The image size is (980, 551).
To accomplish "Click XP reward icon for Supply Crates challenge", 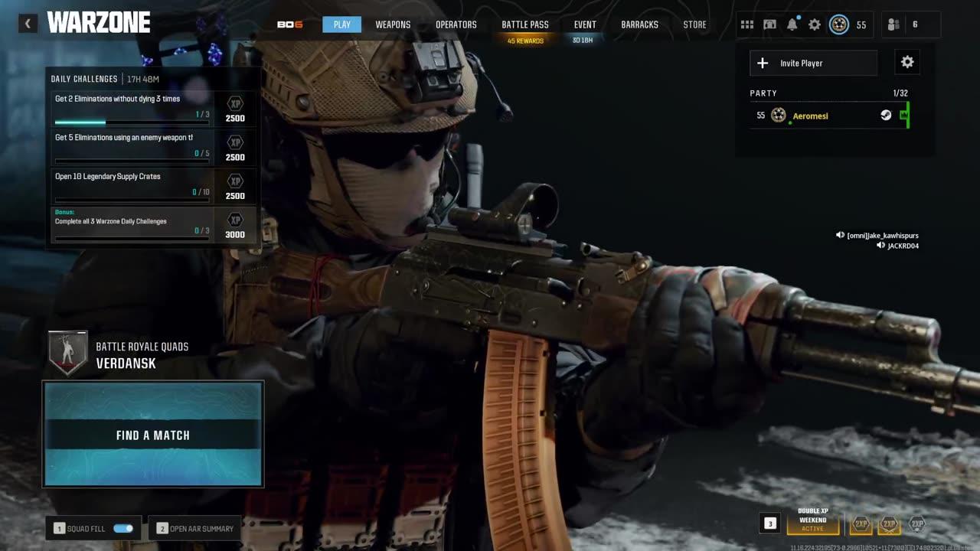I will click(x=236, y=181).
